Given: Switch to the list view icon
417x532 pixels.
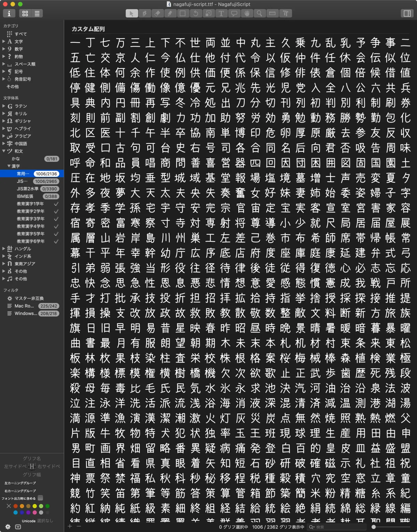Looking at the screenshot, I should pos(37,14).
